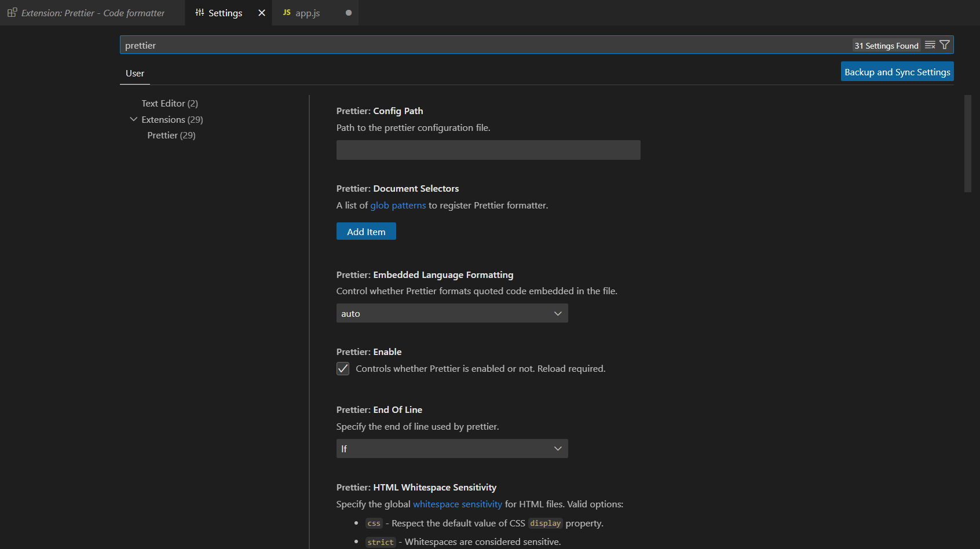Viewport: 980px width, 549px height.
Task: Open the settings filter funnel icon
Action: tap(945, 45)
